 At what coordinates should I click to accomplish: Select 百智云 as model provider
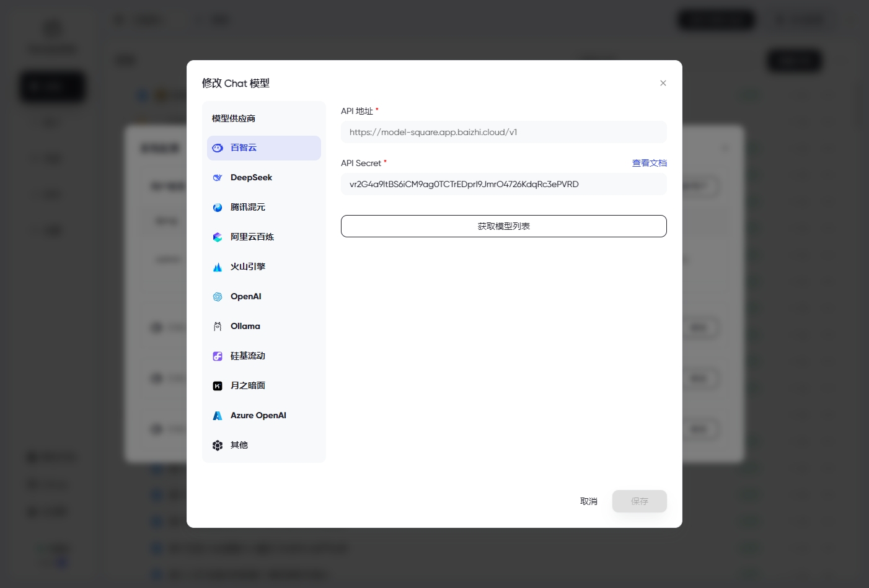(264, 148)
